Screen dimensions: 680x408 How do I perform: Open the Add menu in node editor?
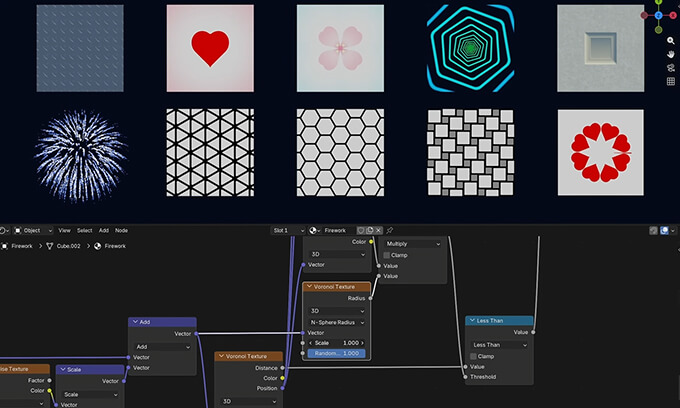click(x=103, y=230)
